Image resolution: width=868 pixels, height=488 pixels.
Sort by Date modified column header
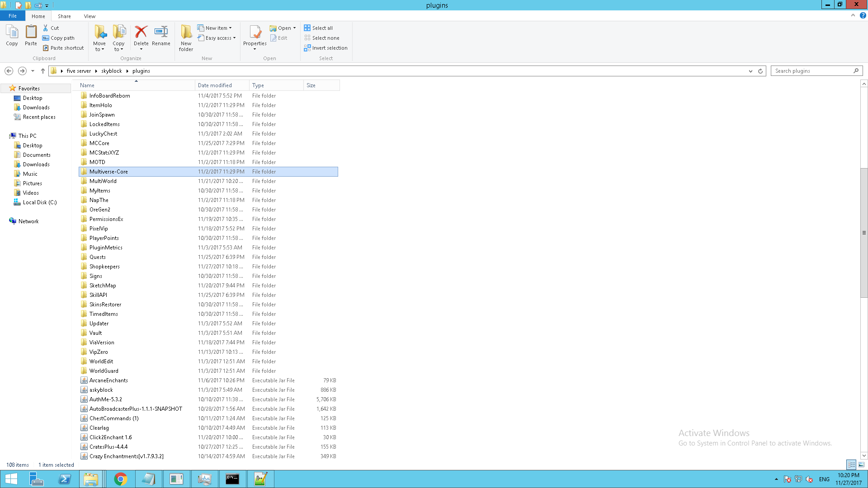click(x=215, y=85)
